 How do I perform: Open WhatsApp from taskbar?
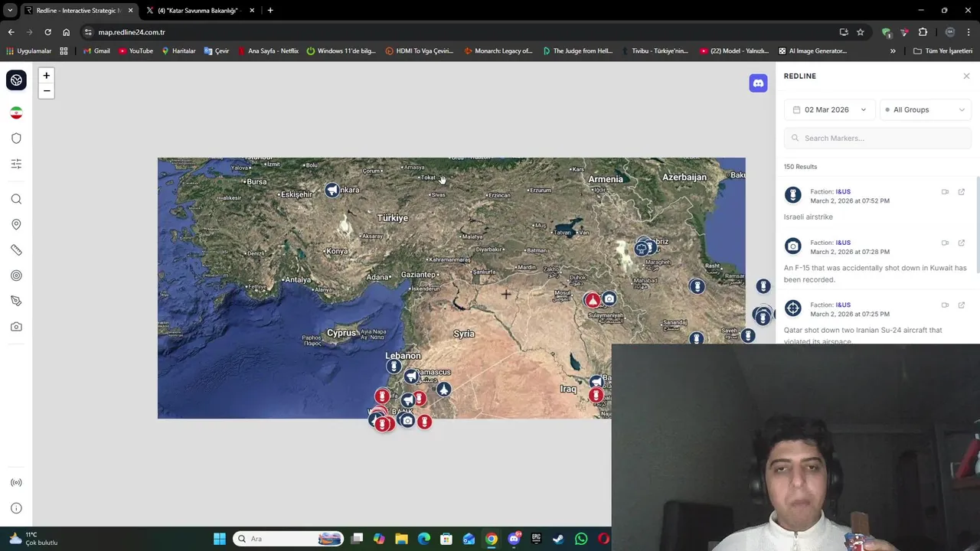tap(581, 539)
